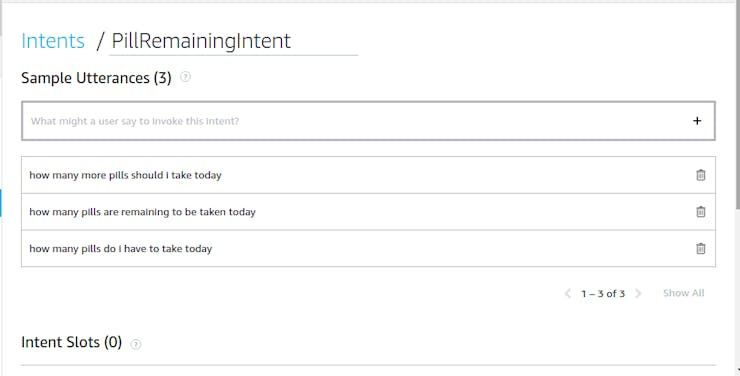The width and height of the screenshot is (740, 376).
Task: Go to previous utterances page
Action: (568, 293)
